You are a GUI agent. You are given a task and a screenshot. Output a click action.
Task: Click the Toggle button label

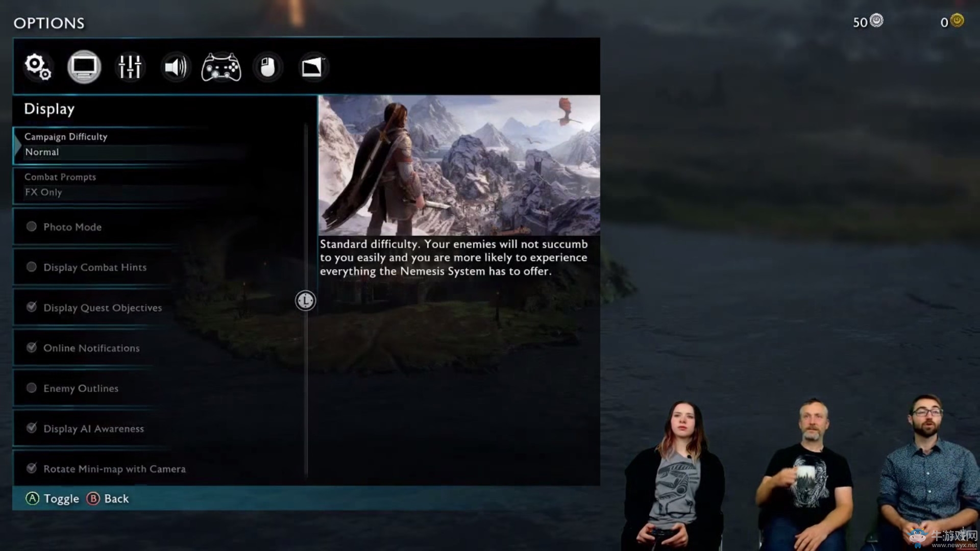tap(61, 499)
